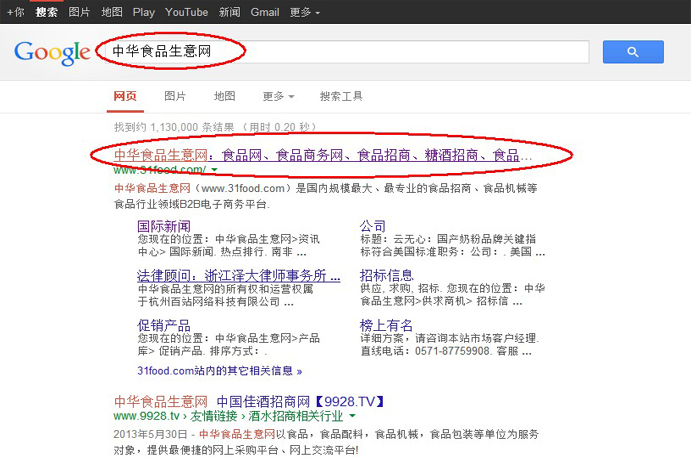
Task: Click the blue magnifier search button
Action: coord(632,52)
